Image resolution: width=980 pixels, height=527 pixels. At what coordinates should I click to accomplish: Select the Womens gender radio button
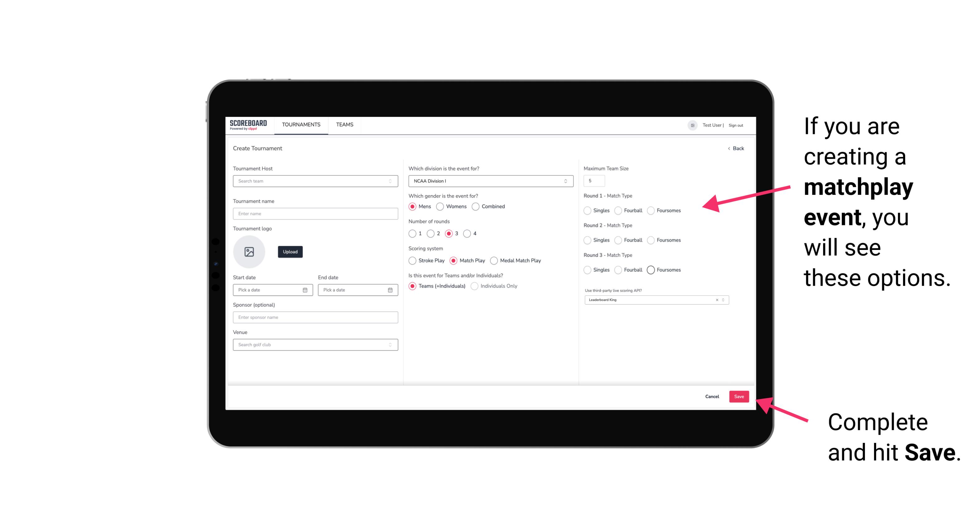(440, 206)
